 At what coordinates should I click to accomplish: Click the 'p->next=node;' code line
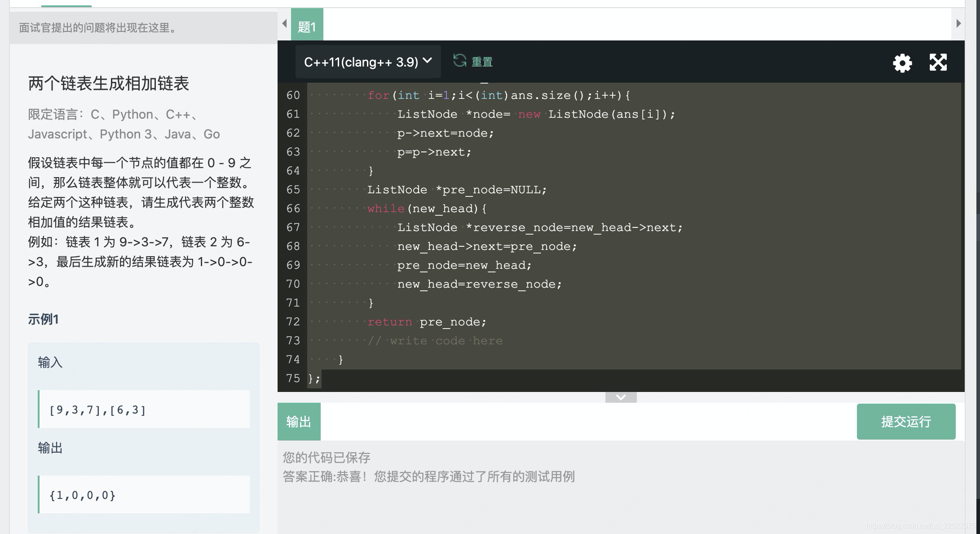click(446, 133)
